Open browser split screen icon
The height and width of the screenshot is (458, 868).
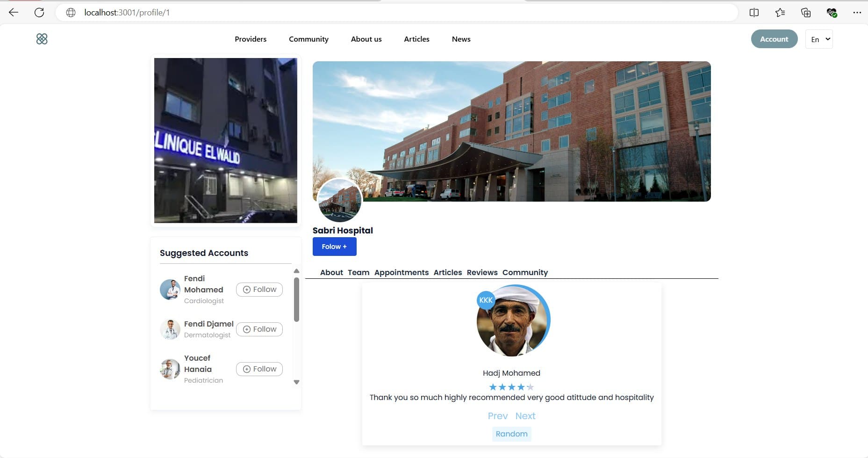coord(754,13)
